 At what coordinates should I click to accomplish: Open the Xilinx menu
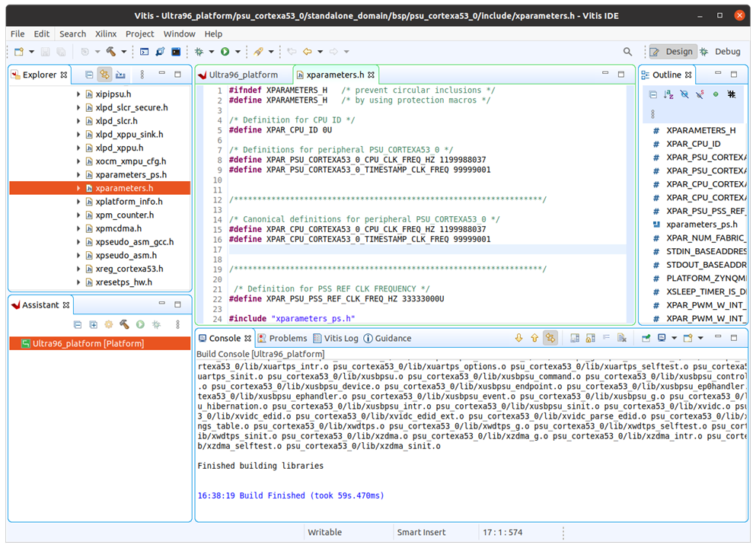[106, 33]
